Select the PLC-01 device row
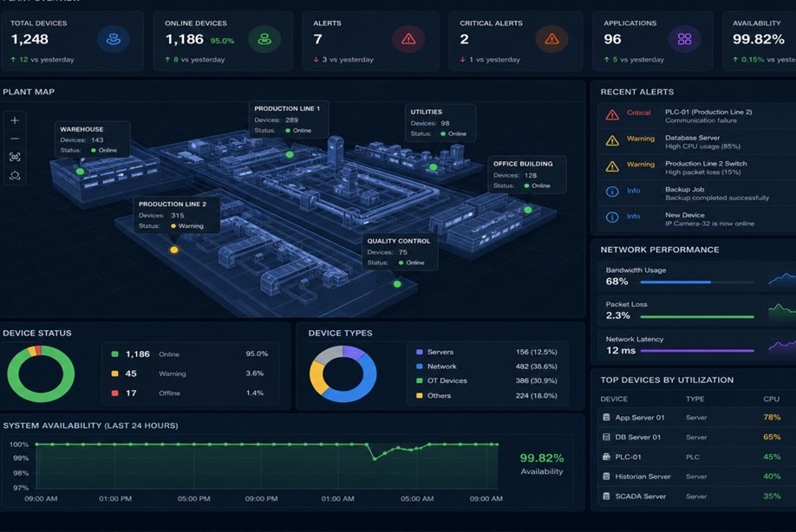The height and width of the screenshot is (532, 796). tap(696, 457)
